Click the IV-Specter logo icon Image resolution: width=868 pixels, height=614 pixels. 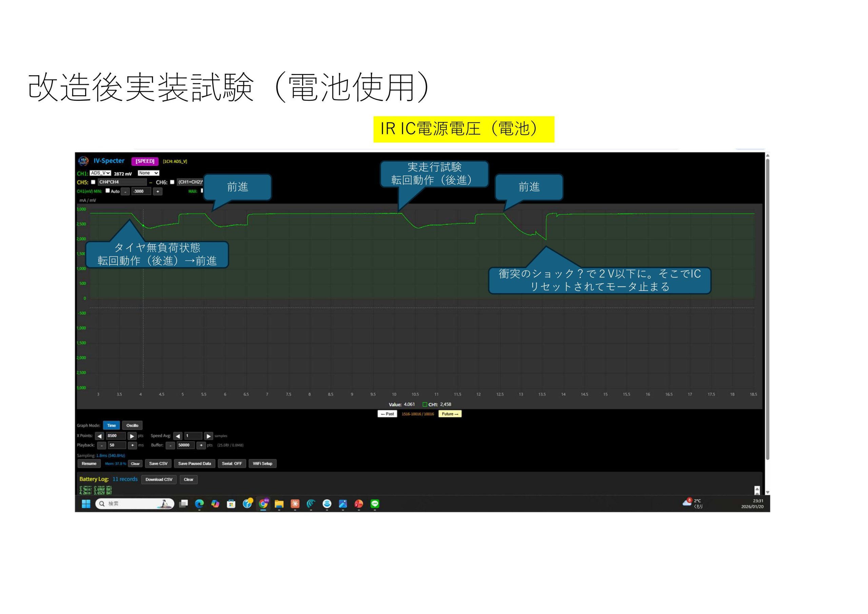click(x=83, y=161)
